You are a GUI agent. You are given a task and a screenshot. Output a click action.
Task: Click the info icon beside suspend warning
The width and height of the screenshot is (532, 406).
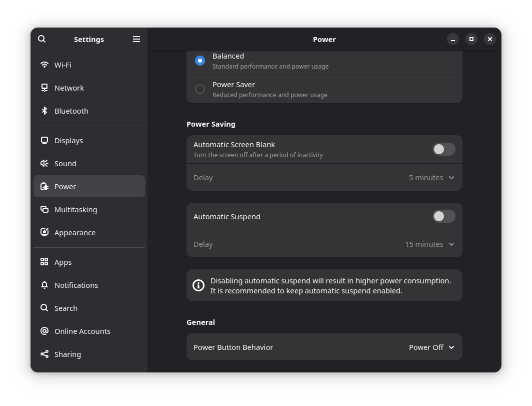(x=198, y=285)
